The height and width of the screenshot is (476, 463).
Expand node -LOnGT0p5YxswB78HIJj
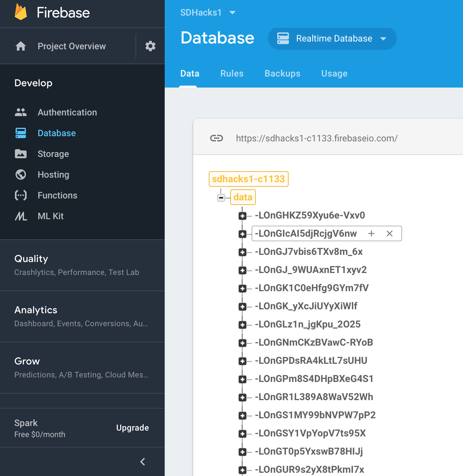242,452
